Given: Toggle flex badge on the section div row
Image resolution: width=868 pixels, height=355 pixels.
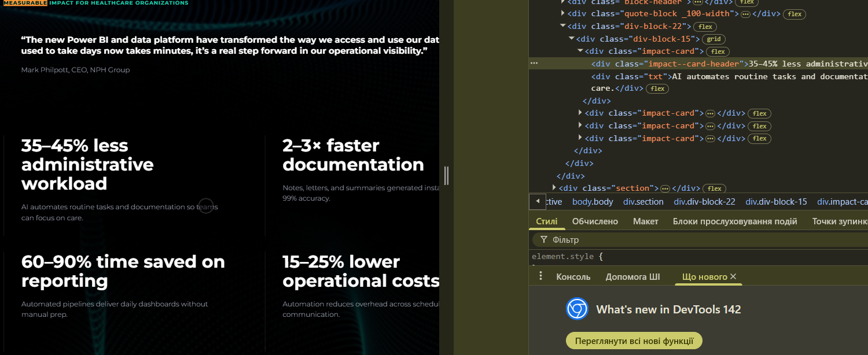Looking at the screenshot, I should coord(715,188).
